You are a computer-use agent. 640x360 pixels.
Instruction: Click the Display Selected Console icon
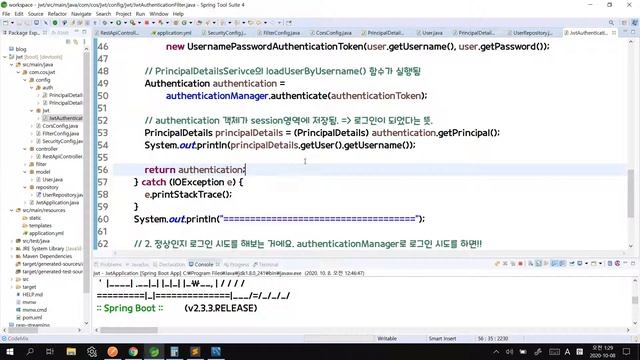tap(580, 264)
